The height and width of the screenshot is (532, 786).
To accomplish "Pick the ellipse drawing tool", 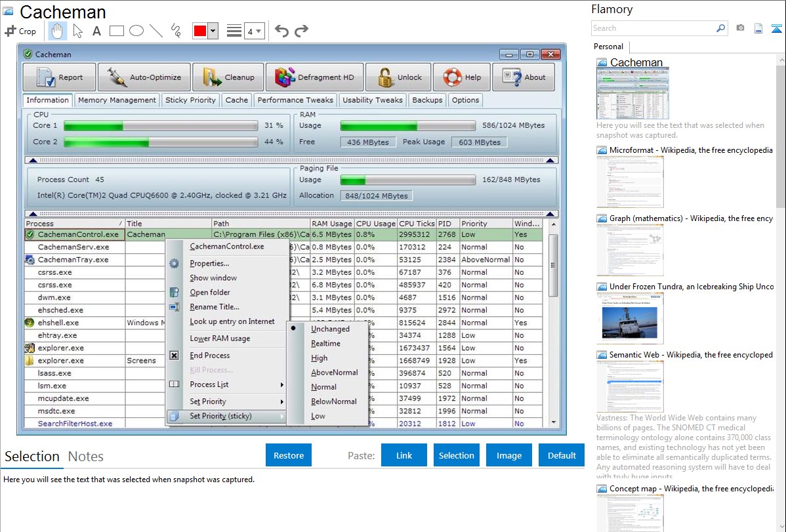I will coord(136,31).
